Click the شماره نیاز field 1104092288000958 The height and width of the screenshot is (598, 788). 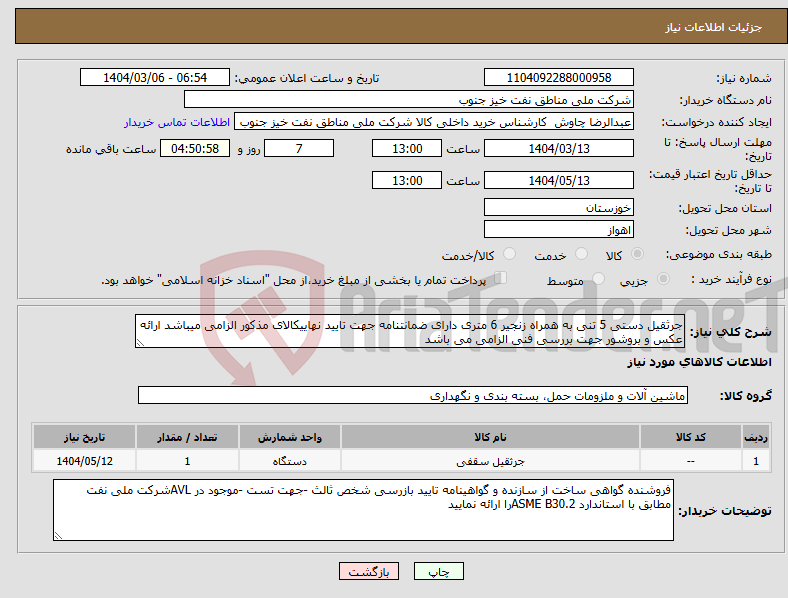point(558,77)
